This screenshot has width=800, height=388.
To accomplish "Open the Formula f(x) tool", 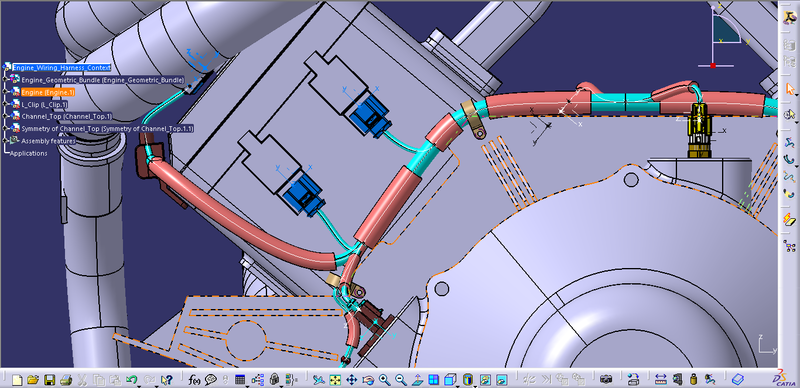I will point(194,380).
